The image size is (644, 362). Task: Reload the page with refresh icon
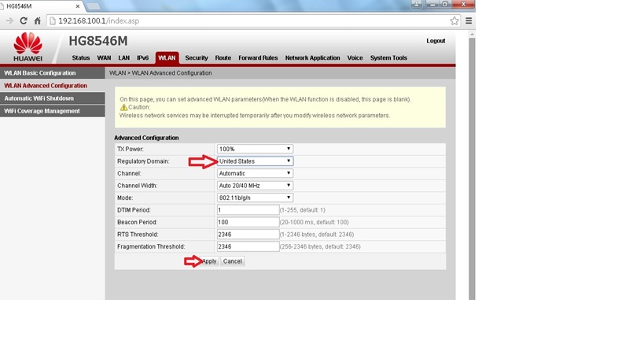(x=24, y=20)
